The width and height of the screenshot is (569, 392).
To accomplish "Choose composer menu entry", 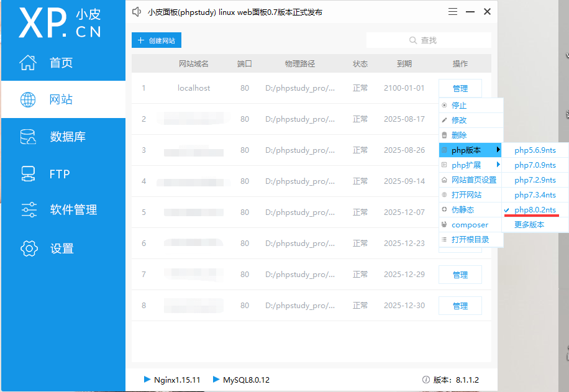I will [x=470, y=225].
